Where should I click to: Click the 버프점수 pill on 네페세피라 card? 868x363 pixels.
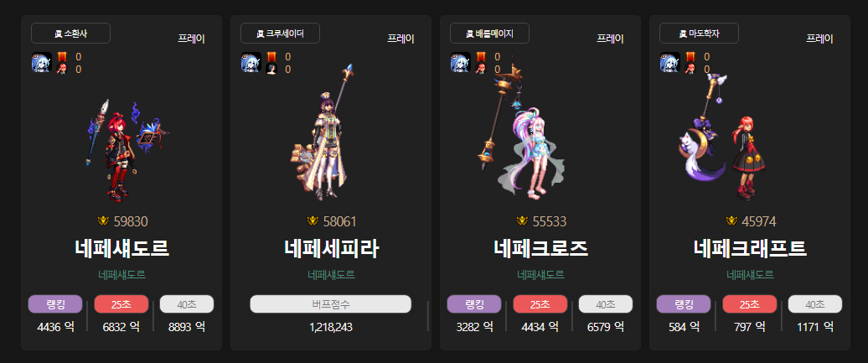(x=330, y=304)
